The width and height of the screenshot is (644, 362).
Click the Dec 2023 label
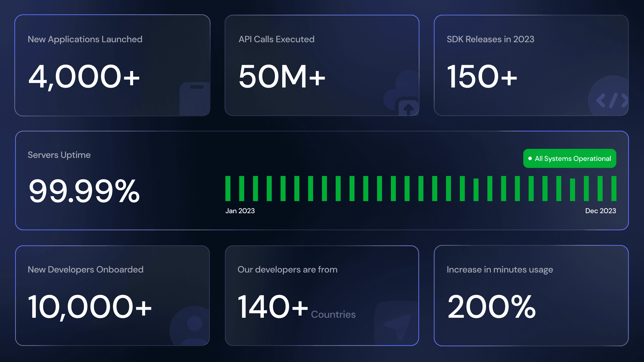click(601, 211)
